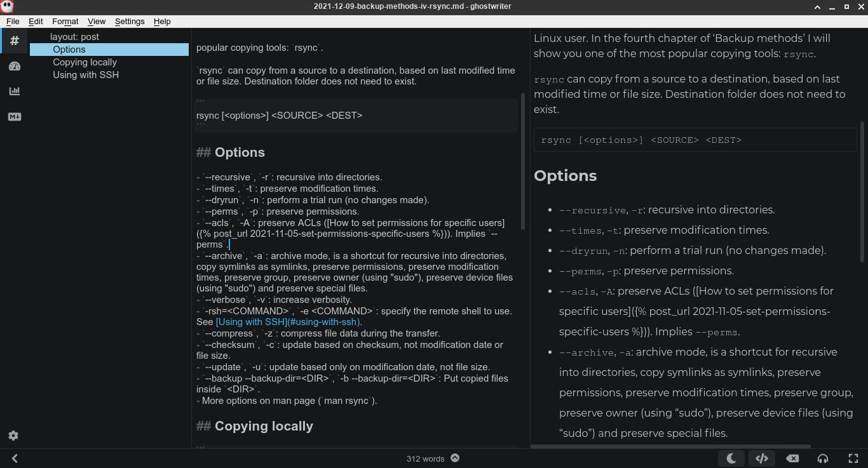Open the Edit menu

(36, 21)
